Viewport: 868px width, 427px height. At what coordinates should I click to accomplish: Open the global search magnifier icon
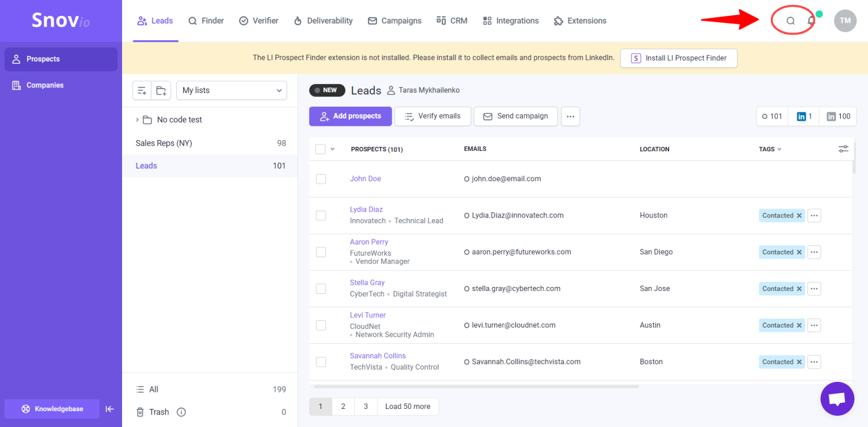(791, 21)
